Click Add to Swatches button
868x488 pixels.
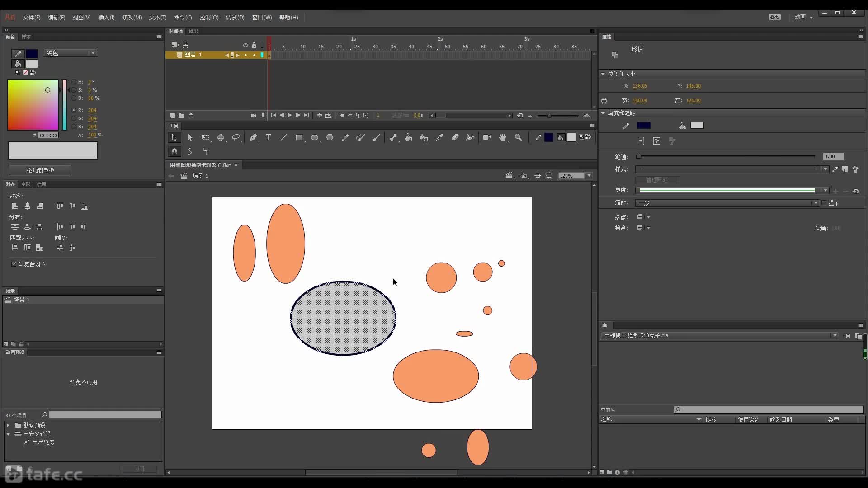click(40, 170)
